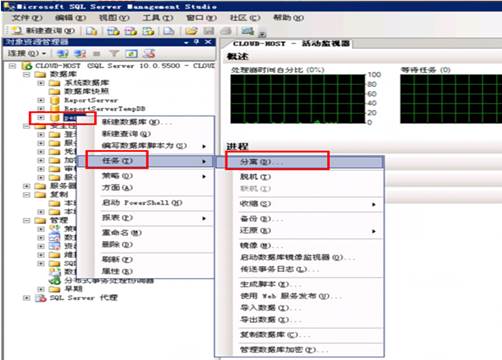Click the Analysis Services MDX Query icon
Image resolution: width=502 pixels, height=360 pixels.
pos(113,31)
